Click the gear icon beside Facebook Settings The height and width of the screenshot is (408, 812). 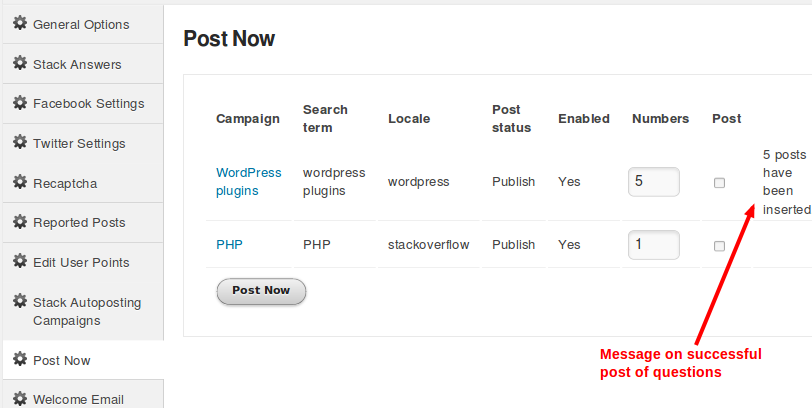pos(20,103)
